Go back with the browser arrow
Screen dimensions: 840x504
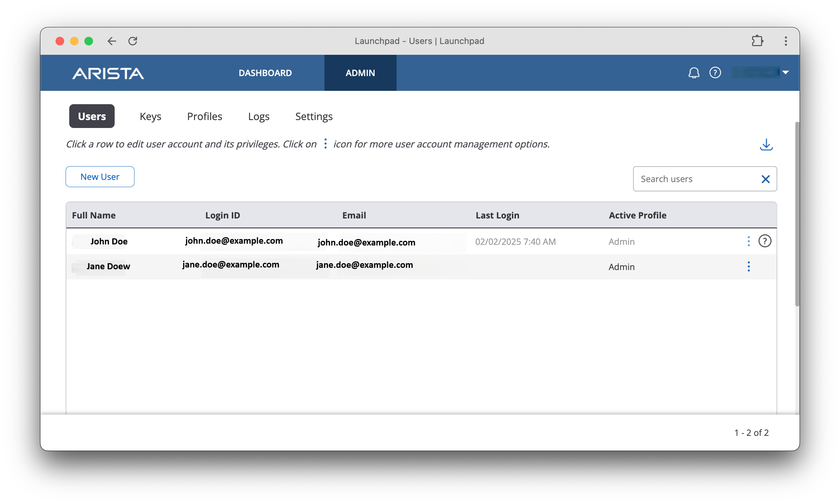[x=112, y=41]
